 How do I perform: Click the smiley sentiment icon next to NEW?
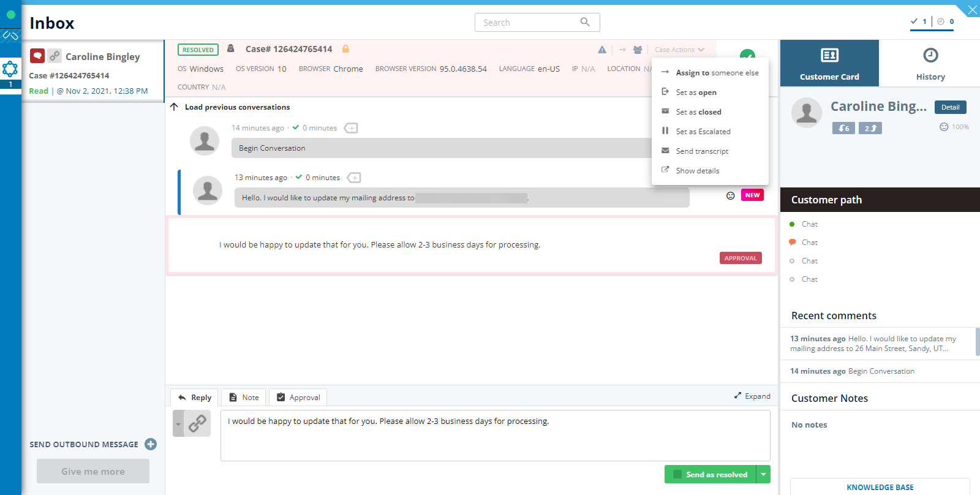point(730,195)
